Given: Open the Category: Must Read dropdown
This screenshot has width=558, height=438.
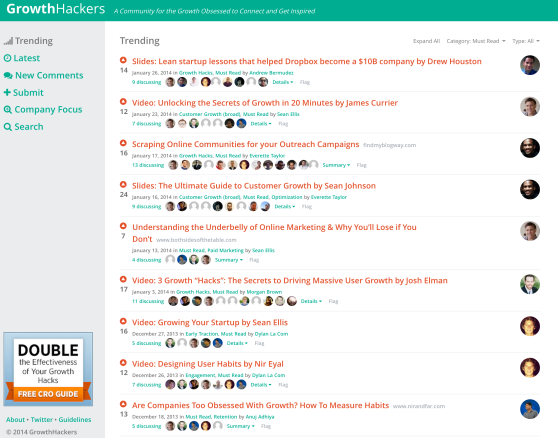Looking at the screenshot, I should 476,41.
